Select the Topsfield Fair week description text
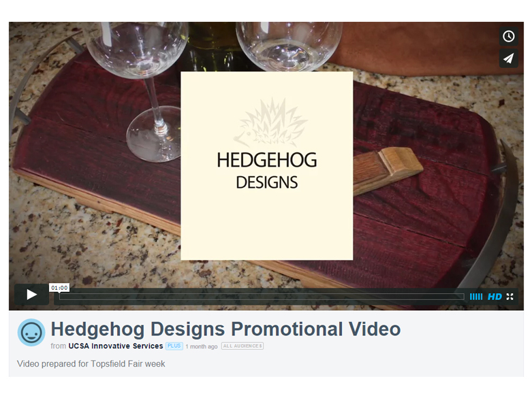This screenshot has height=398, width=532. click(x=91, y=364)
